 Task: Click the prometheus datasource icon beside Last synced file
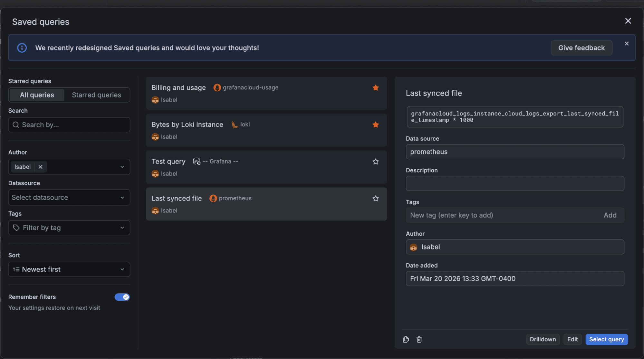[x=213, y=198]
